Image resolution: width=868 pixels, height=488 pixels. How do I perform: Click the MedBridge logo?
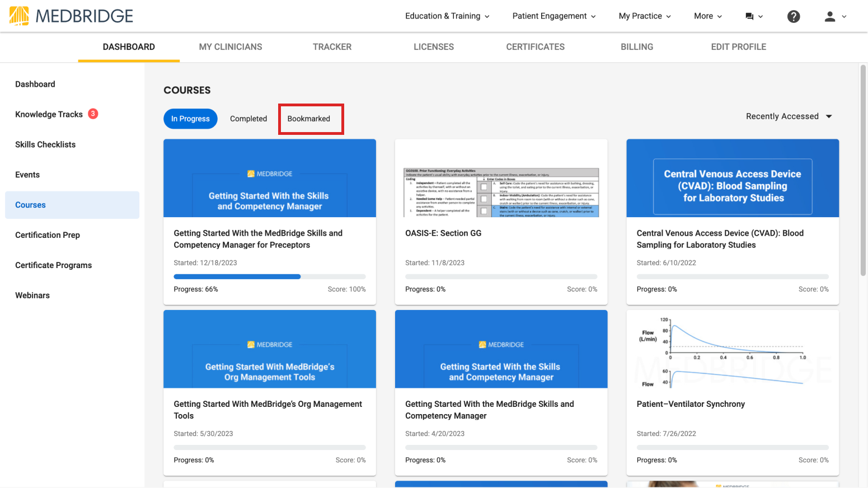71,16
